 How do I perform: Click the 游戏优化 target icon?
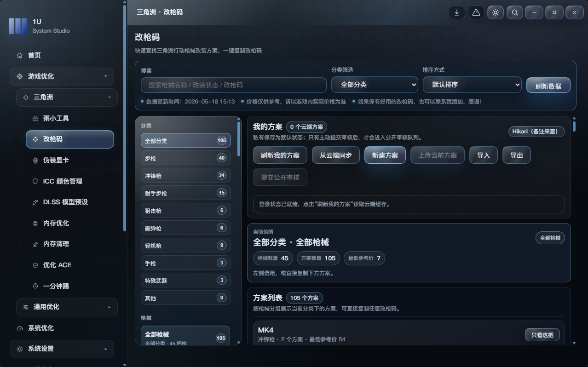tap(20, 76)
